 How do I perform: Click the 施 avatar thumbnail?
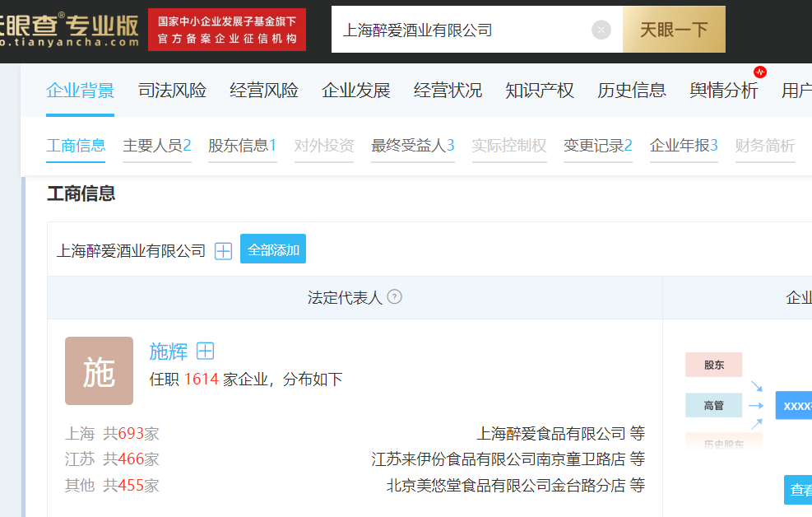(99, 371)
